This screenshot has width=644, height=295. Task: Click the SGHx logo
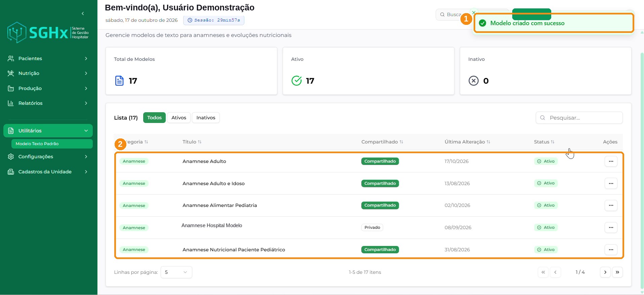click(x=48, y=33)
